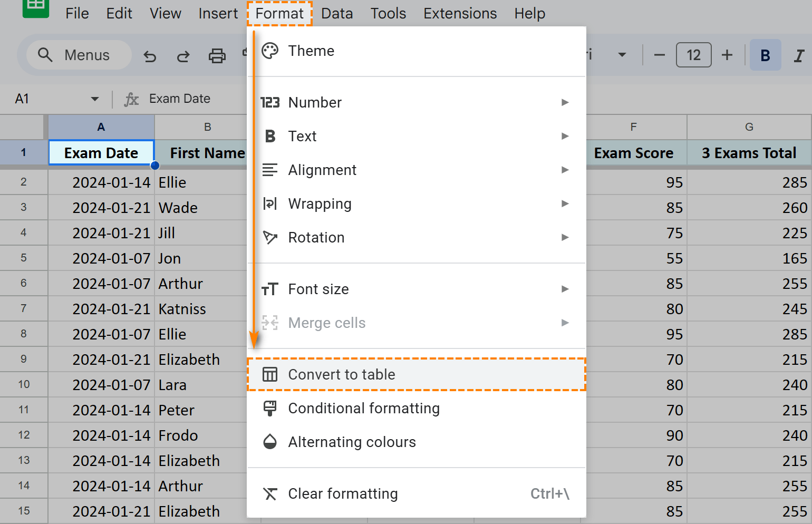
Task: Open Alternating colours settings
Action: [270, 442]
